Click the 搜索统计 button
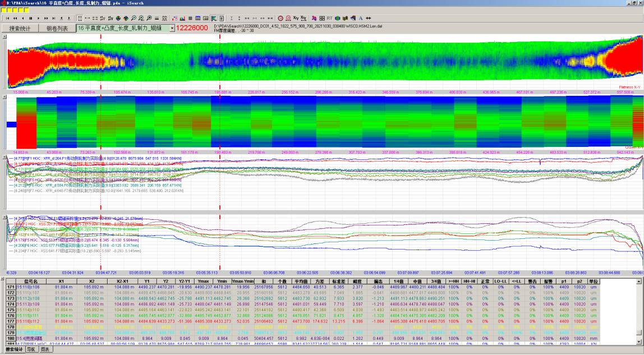 20,28
